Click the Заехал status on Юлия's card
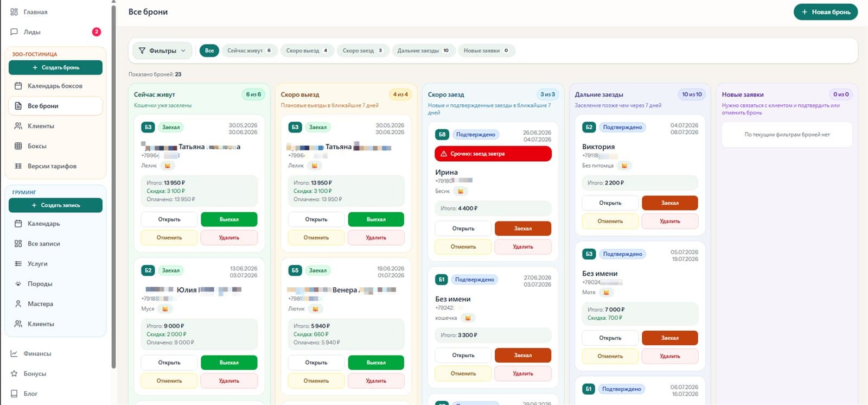The height and width of the screenshot is (405, 868). point(171,270)
